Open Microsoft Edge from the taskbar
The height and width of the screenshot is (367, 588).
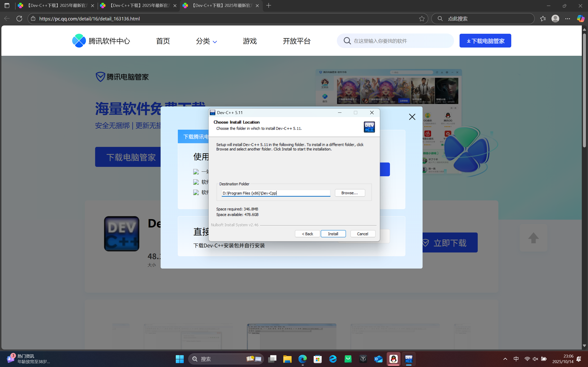(x=302, y=359)
